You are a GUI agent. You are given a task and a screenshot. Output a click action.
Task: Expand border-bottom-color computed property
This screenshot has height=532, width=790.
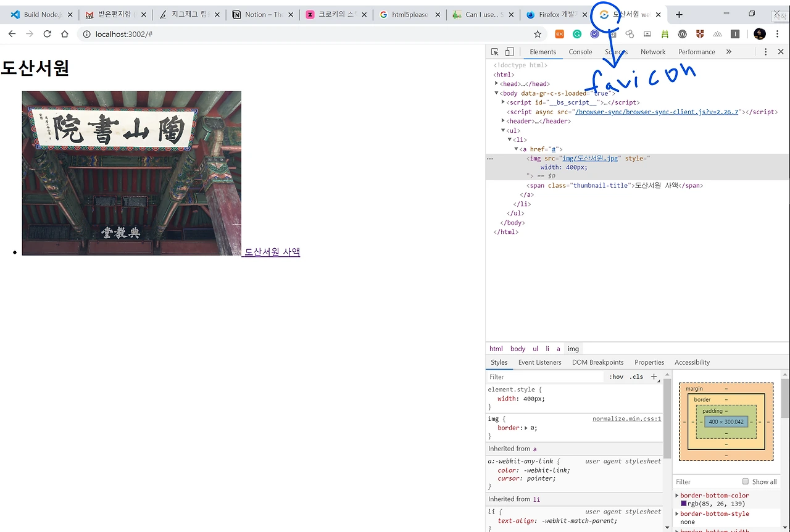point(677,495)
